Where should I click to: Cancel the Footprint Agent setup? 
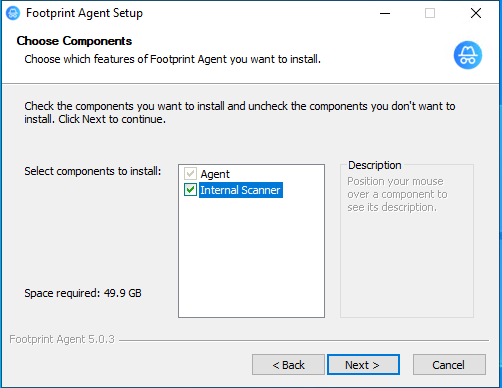click(x=449, y=365)
